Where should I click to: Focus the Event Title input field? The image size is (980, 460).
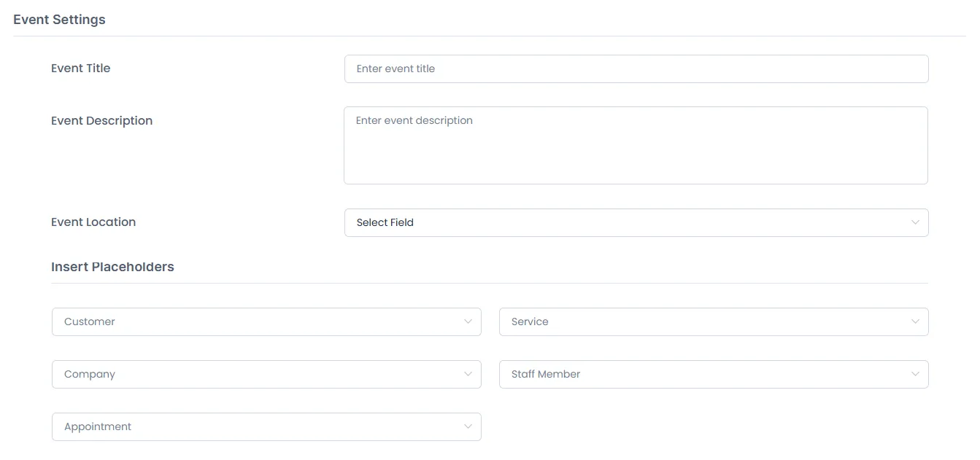[636, 69]
